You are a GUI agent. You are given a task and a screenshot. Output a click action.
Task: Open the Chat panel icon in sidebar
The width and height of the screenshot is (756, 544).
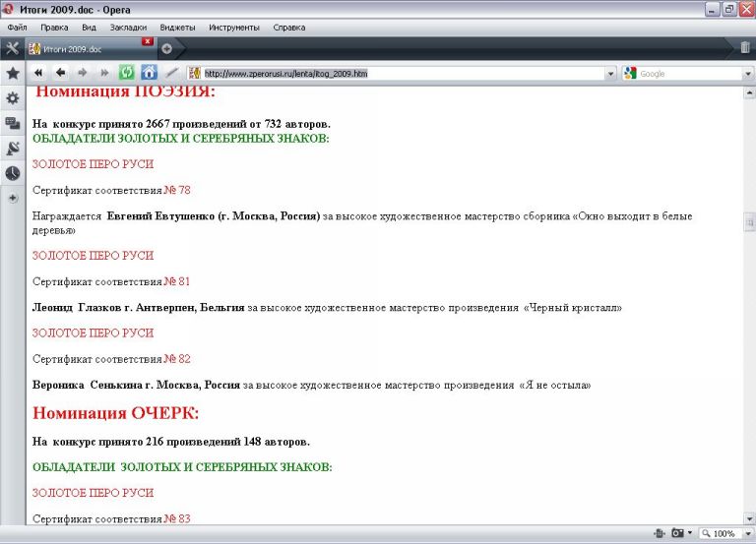click(13, 123)
